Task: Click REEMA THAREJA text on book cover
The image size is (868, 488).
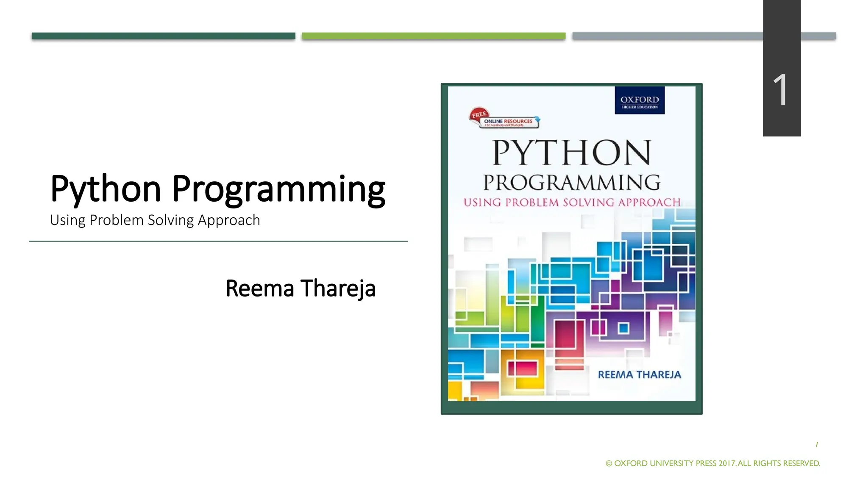Action: 639,375
